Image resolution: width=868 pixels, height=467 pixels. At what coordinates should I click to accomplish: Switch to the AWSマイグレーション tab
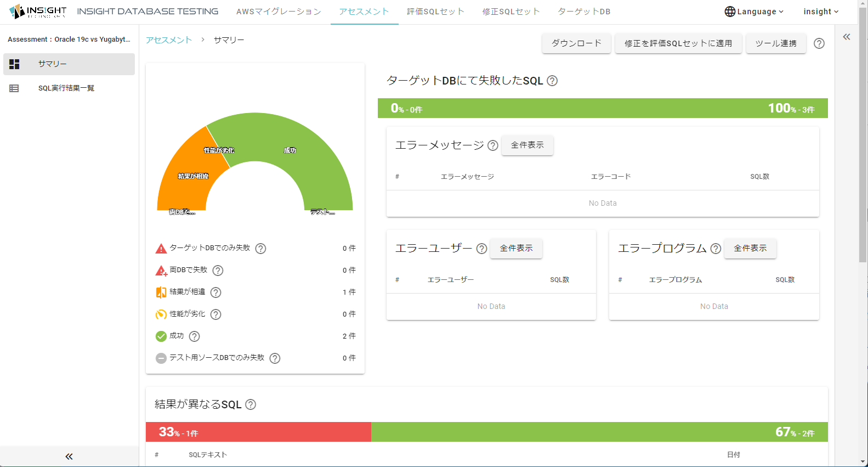[x=279, y=12]
